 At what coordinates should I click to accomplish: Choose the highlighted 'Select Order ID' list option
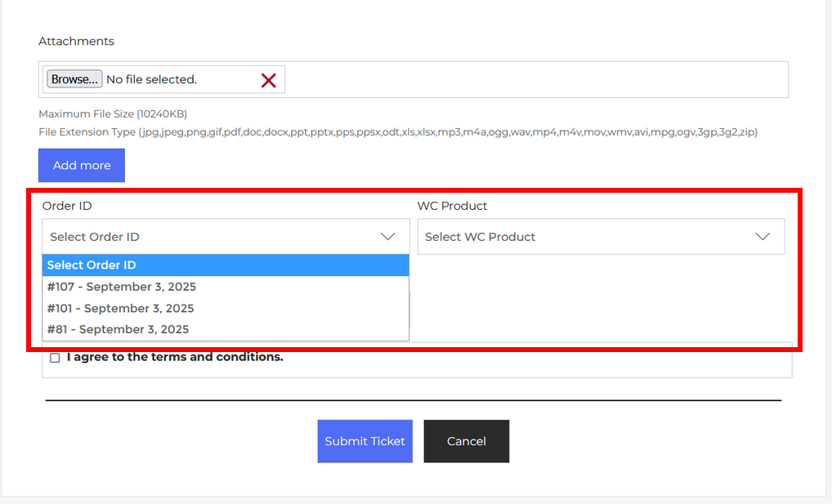tap(225, 265)
